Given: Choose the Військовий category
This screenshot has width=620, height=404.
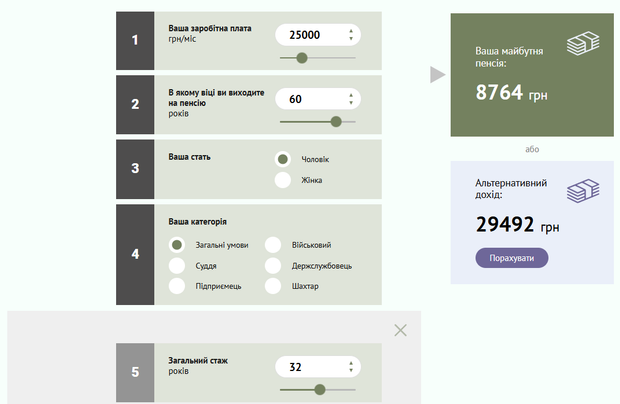Looking at the screenshot, I should pos(273,244).
